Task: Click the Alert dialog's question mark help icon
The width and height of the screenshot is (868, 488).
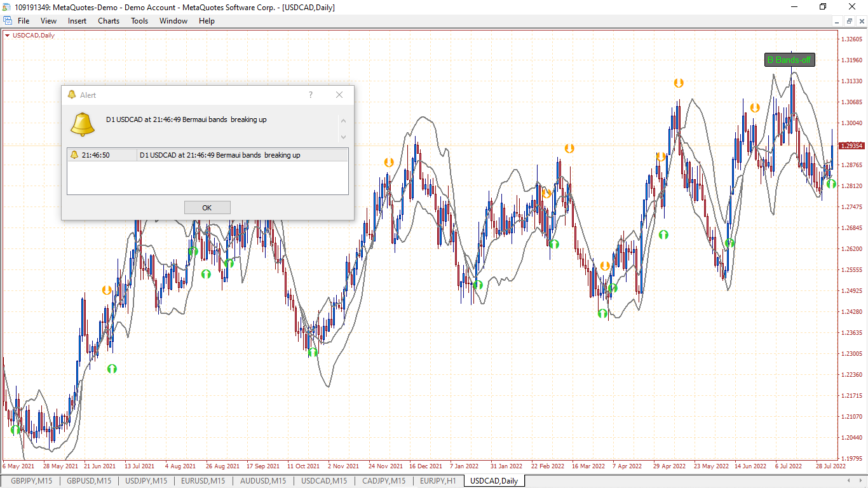Action: 311,95
